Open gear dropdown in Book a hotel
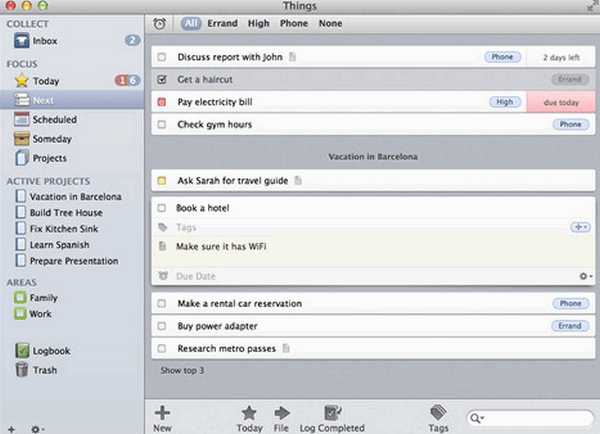This screenshot has width=600, height=434. [x=585, y=276]
